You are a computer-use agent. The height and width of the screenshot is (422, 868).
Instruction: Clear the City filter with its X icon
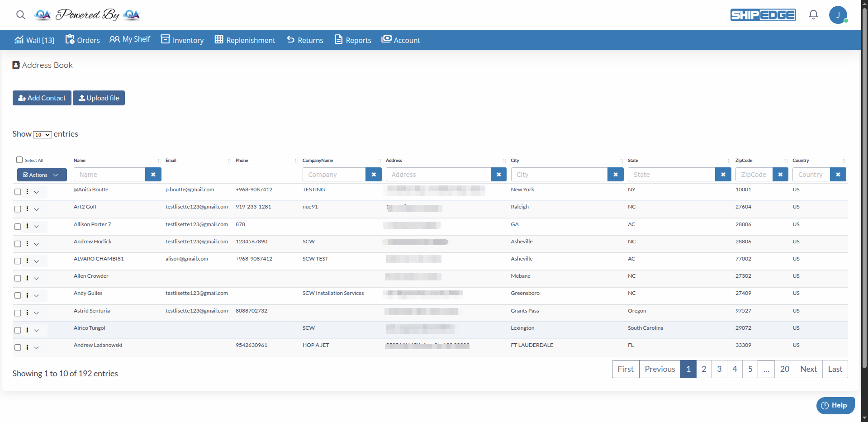[x=616, y=174]
